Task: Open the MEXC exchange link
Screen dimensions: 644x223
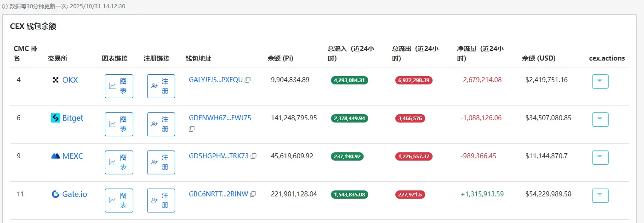Action: pyautogui.click(x=73, y=156)
